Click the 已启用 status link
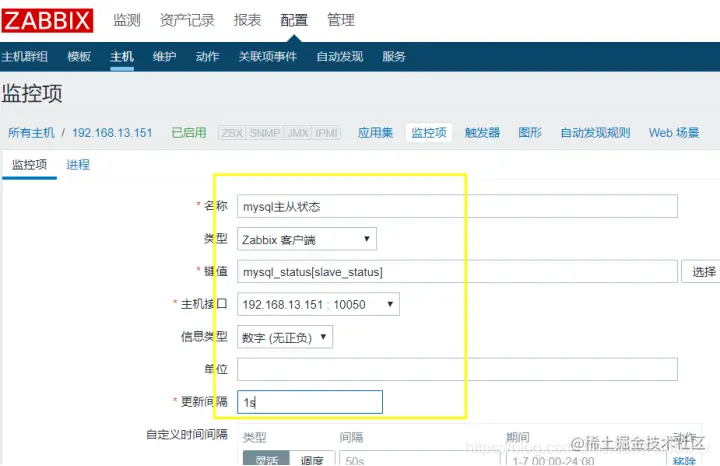 (x=189, y=133)
